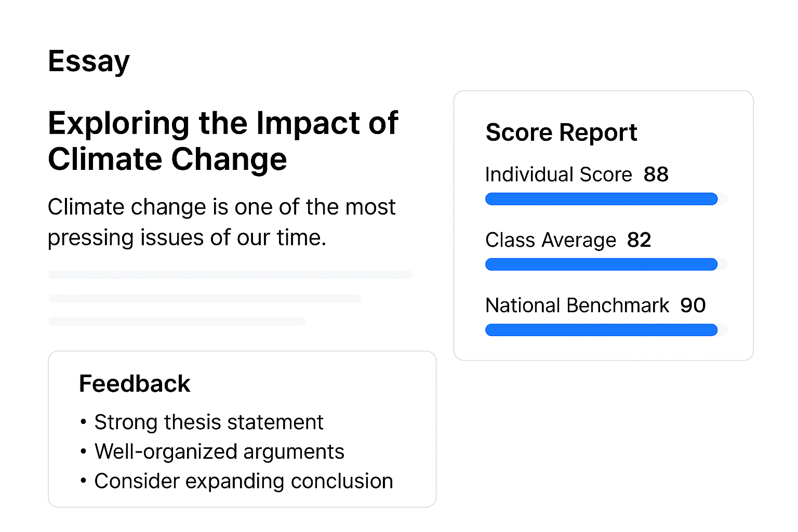Select the "Well-organized arguments" feedback item
Viewport: 798px width, 532px height.
point(219,452)
